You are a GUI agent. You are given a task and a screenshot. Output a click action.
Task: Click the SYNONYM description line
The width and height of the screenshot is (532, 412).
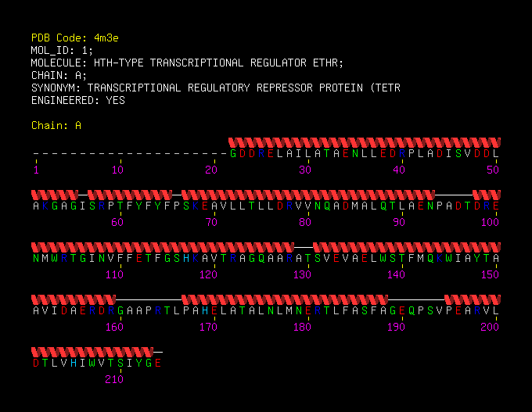[x=216, y=88]
